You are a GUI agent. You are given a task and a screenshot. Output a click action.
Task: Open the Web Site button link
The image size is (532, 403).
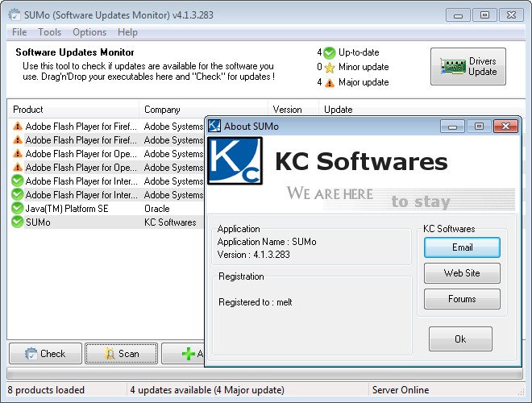(462, 273)
